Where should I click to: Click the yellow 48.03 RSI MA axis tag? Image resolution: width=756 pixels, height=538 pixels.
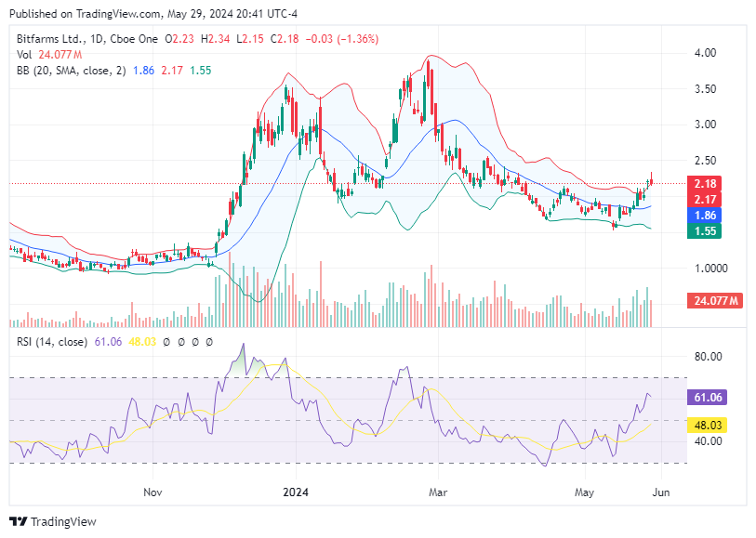708,426
